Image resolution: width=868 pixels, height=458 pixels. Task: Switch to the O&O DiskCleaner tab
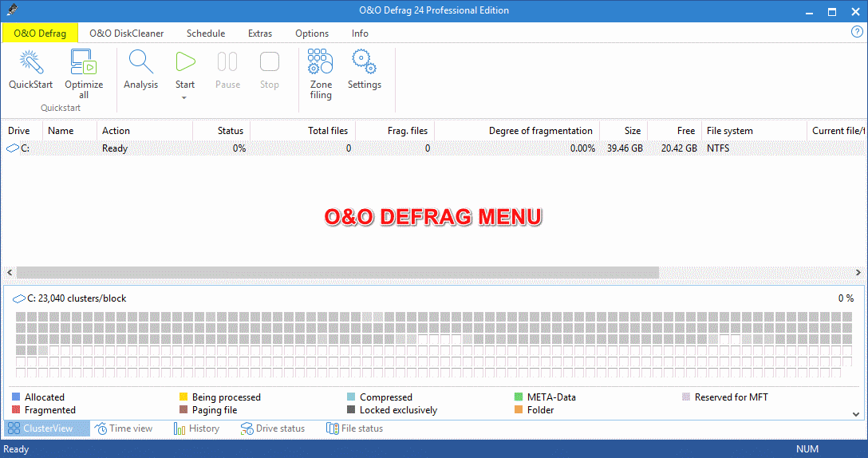coord(127,34)
